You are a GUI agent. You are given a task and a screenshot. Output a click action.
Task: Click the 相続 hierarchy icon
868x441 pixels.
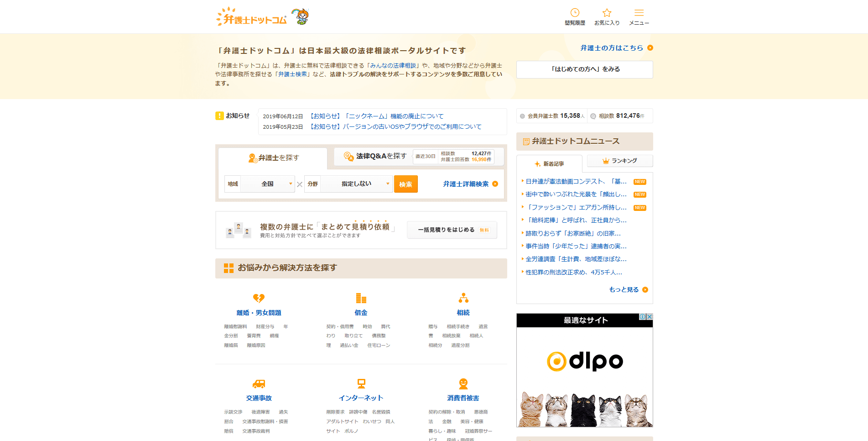[463, 298]
